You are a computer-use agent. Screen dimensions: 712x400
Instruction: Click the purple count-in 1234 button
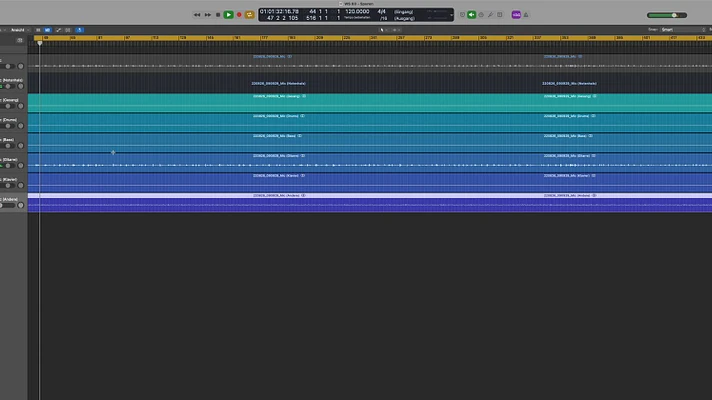pyautogui.click(x=516, y=15)
